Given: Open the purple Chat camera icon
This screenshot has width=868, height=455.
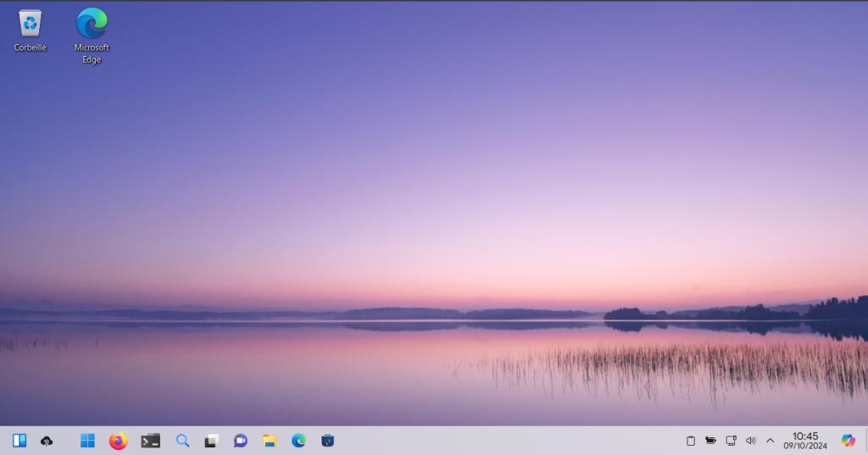Looking at the screenshot, I should [x=240, y=441].
